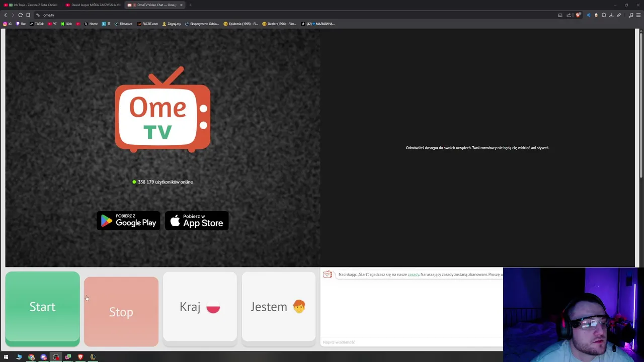
Task: Open the Windows Start menu
Action: click(x=6, y=357)
